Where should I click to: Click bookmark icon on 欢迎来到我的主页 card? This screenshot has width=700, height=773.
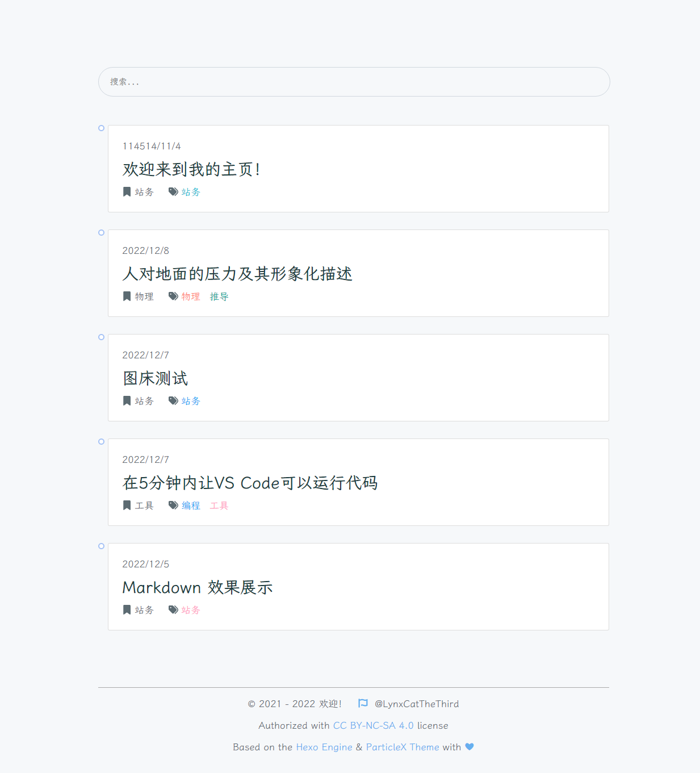[127, 192]
